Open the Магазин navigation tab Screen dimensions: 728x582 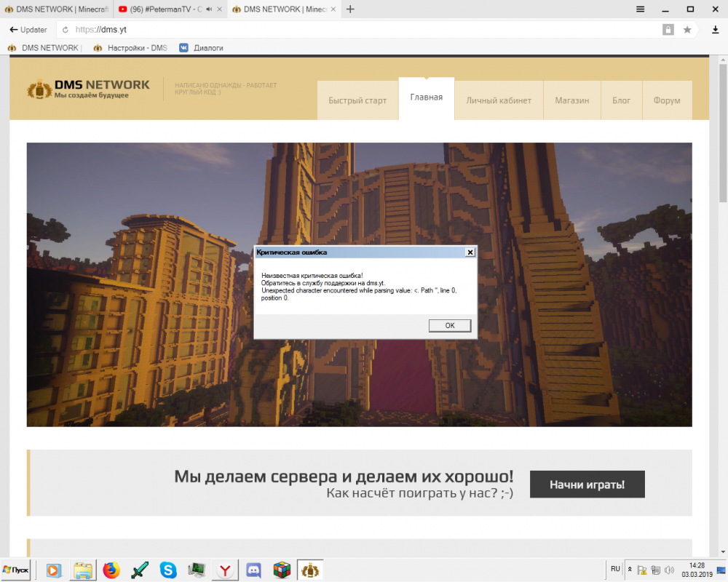pyautogui.click(x=571, y=100)
